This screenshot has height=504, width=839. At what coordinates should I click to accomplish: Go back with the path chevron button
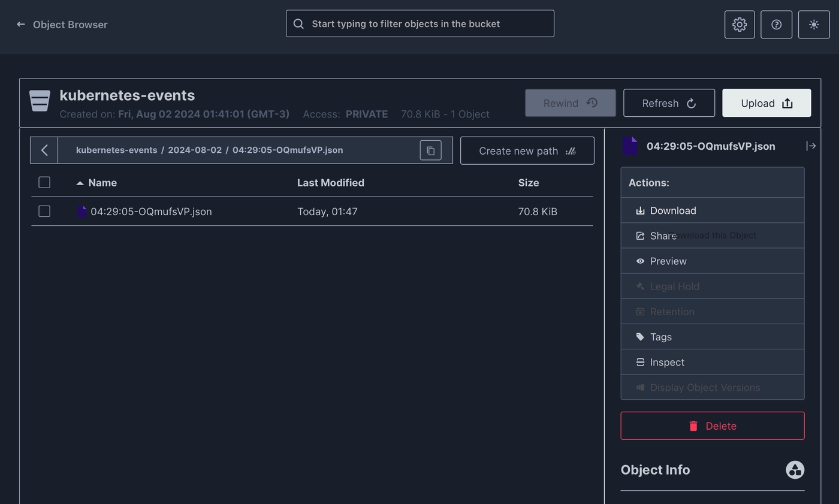click(44, 150)
